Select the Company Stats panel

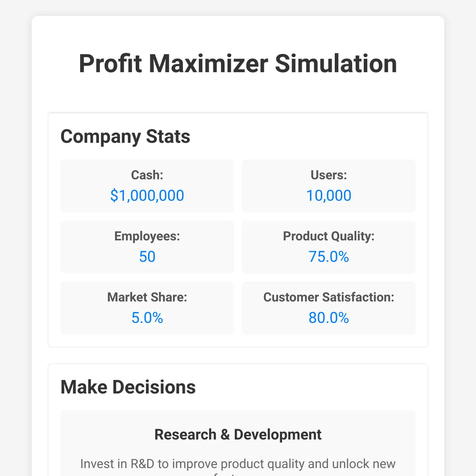(238, 229)
